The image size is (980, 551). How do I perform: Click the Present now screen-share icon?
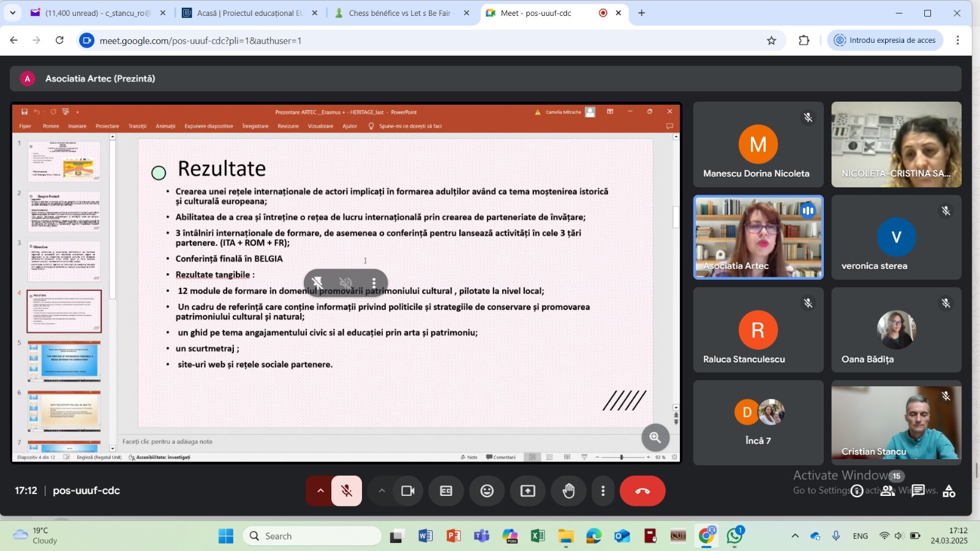tap(527, 491)
